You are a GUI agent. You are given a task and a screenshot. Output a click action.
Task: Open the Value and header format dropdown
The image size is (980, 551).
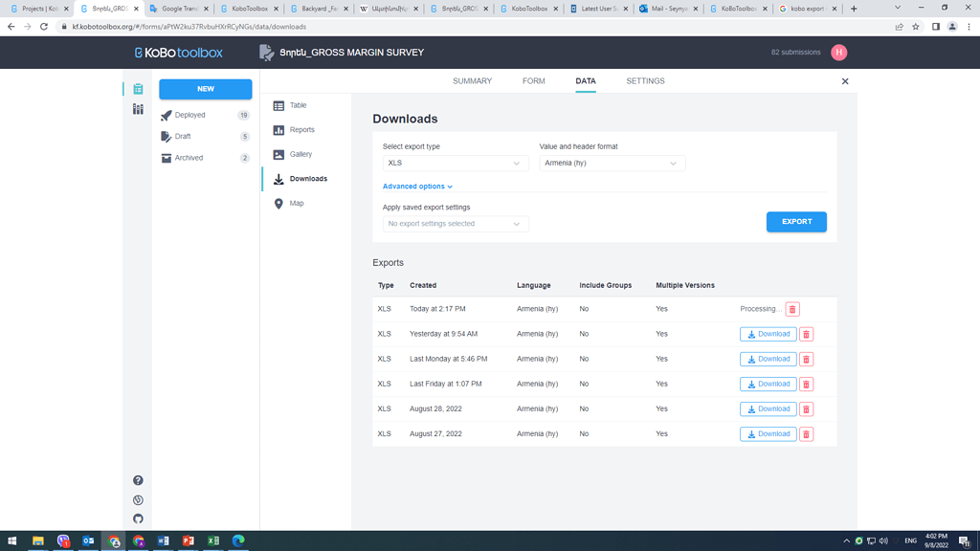click(612, 163)
